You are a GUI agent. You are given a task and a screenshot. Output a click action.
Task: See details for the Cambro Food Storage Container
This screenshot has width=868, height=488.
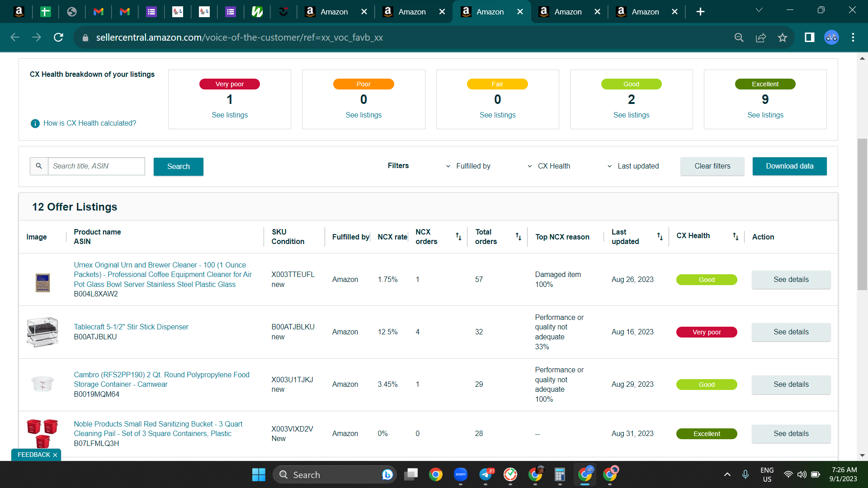click(791, 385)
